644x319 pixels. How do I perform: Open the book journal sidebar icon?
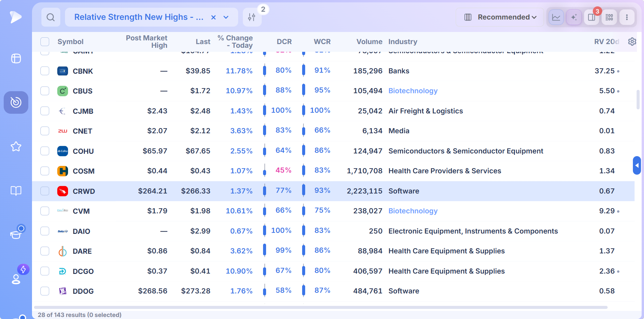pyautogui.click(x=16, y=191)
